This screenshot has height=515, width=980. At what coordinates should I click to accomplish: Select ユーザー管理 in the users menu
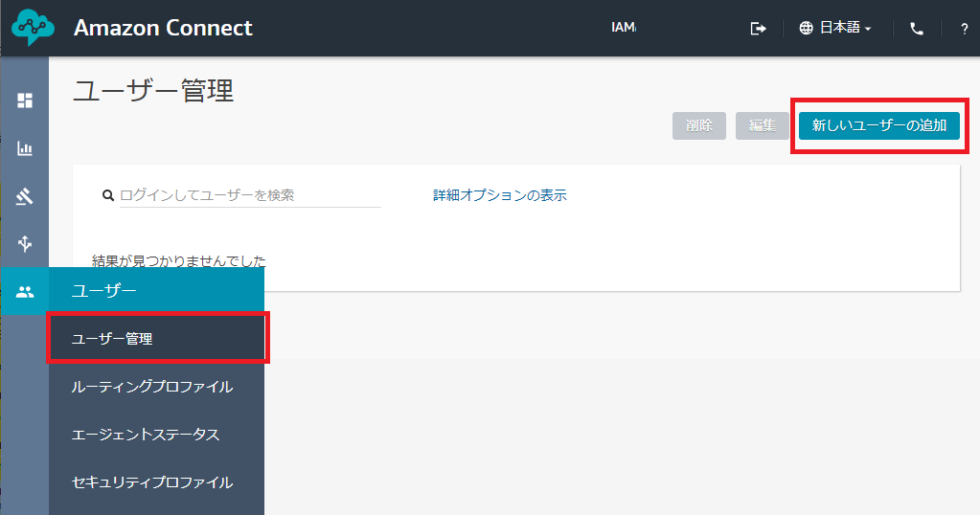(157, 338)
